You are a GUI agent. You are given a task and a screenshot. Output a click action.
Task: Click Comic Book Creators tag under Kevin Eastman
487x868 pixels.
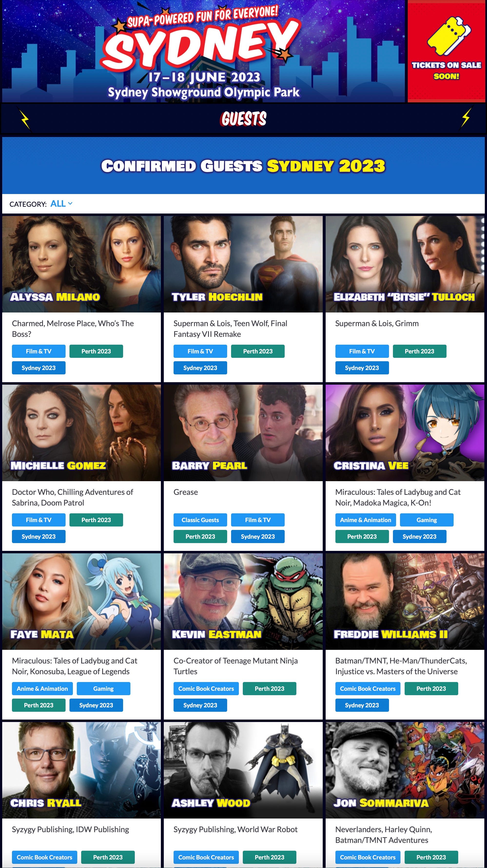point(206,688)
